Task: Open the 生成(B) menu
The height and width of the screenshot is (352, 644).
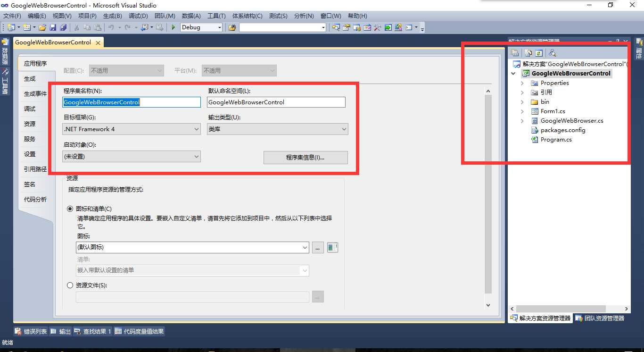Action: coord(113,16)
